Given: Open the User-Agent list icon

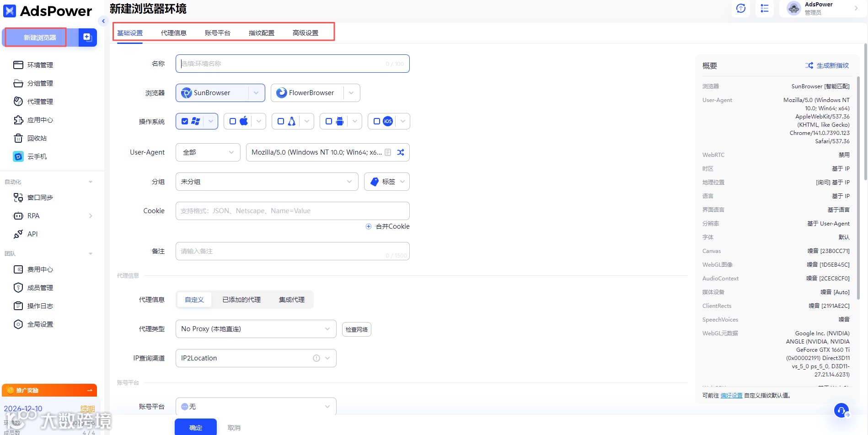Looking at the screenshot, I should (x=388, y=152).
